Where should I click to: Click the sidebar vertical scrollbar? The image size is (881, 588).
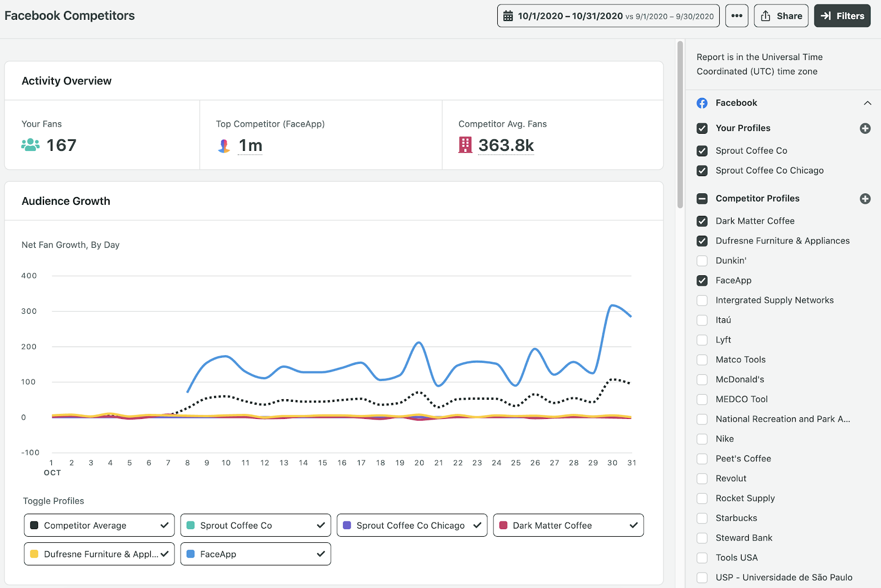(x=681, y=124)
